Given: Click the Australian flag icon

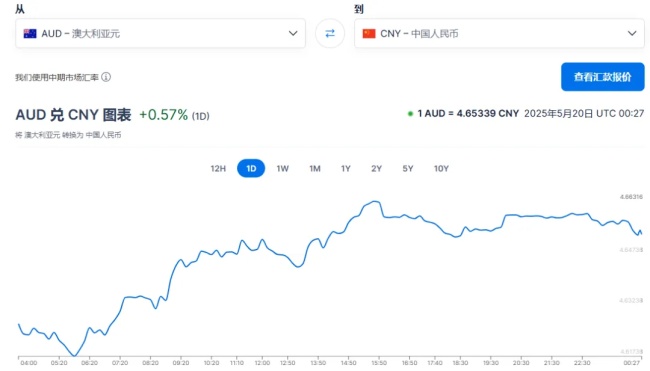Looking at the screenshot, I should pyautogui.click(x=30, y=34).
